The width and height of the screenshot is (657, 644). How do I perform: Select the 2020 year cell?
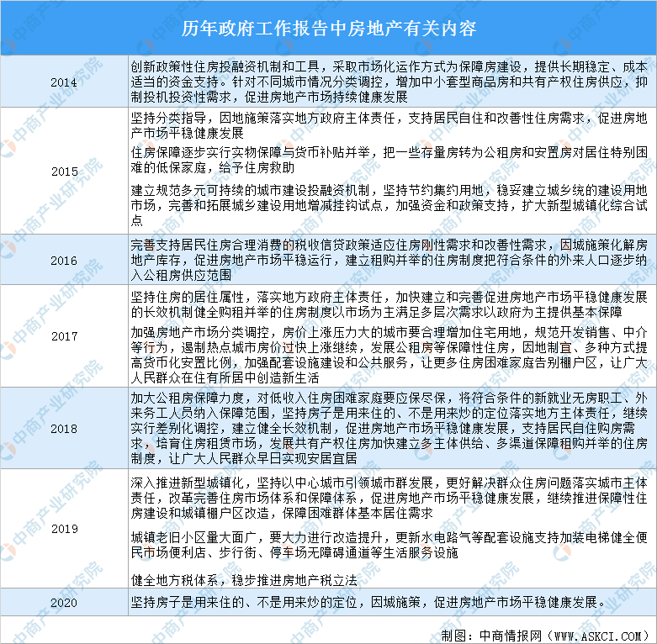pos(64,603)
